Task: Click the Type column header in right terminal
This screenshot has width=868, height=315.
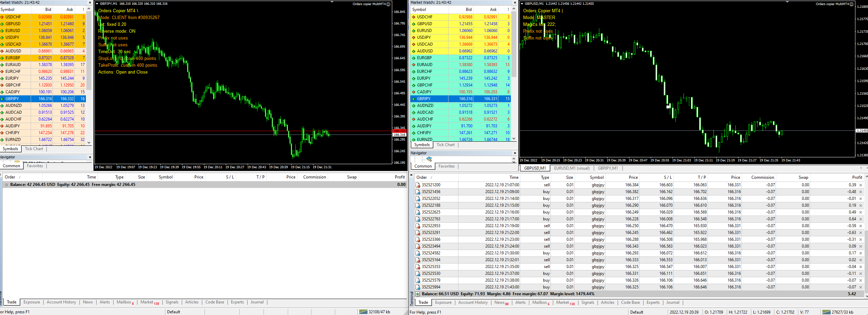Action: [x=535, y=177]
